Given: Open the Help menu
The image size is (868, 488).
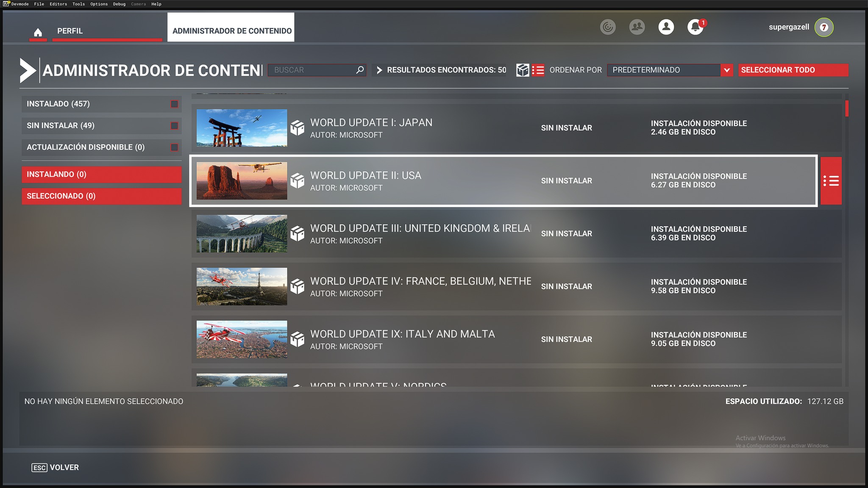Looking at the screenshot, I should (x=156, y=4).
